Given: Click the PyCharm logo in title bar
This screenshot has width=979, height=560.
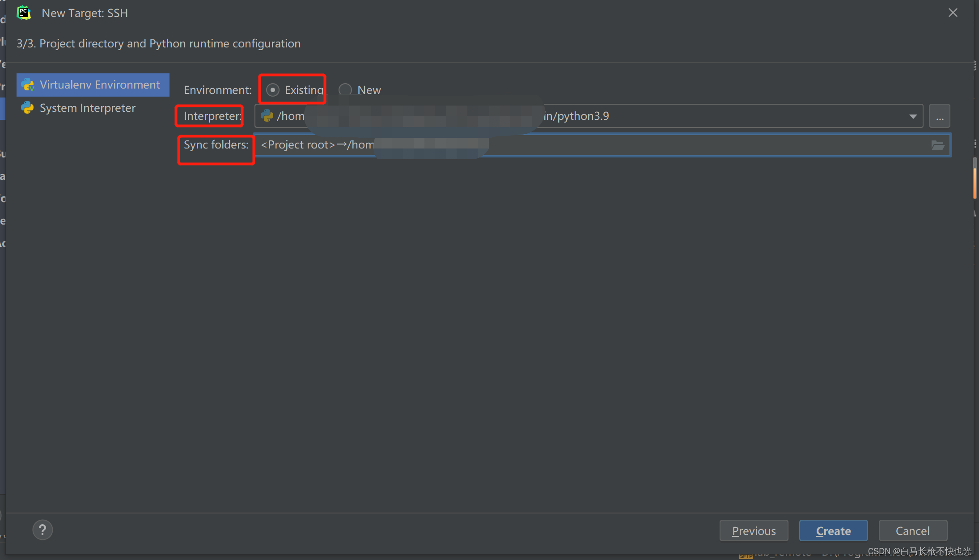Looking at the screenshot, I should click(24, 13).
